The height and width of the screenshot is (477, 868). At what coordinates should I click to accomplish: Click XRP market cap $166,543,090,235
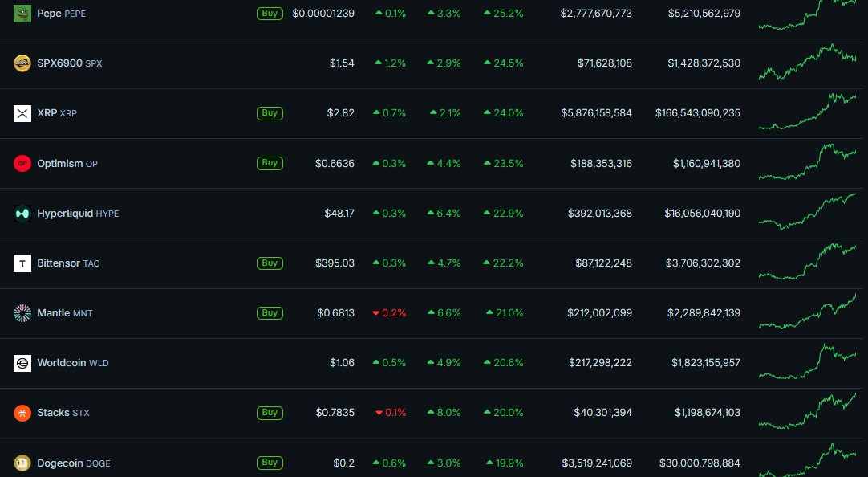coord(697,113)
